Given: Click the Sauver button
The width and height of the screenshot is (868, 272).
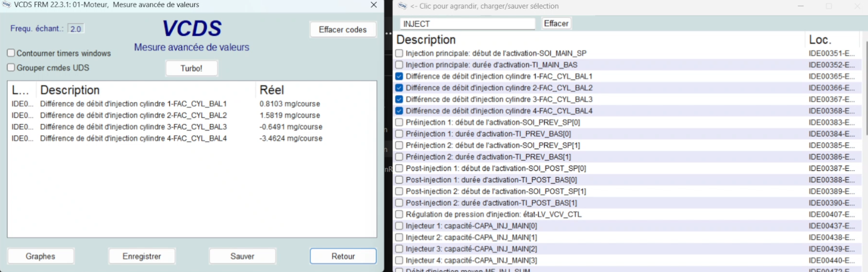Looking at the screenshot, I should (x=242, y=256).
